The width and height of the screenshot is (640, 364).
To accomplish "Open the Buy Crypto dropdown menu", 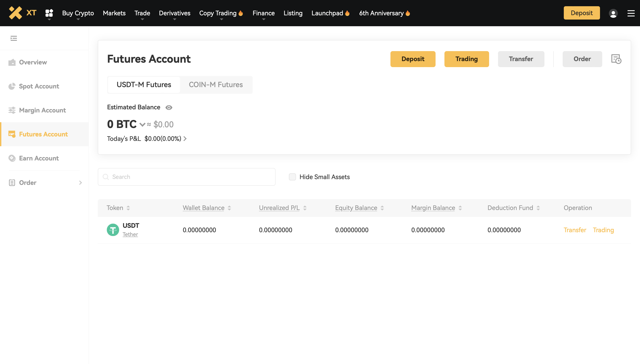I will [x=78, y=13].
